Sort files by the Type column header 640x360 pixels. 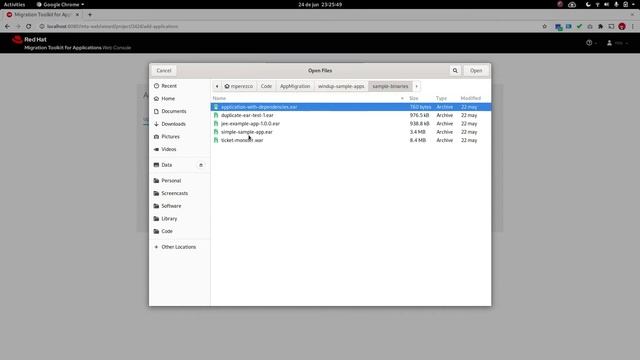[x=445, y=98]
